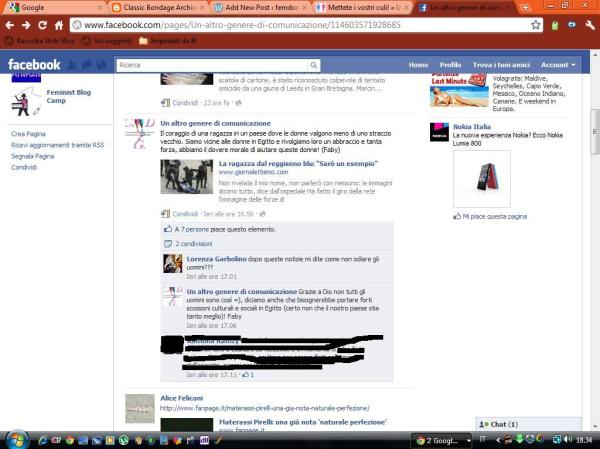Click the Facebook logo in header
Viewport: 600px width, 449px height.
point(34,65)
